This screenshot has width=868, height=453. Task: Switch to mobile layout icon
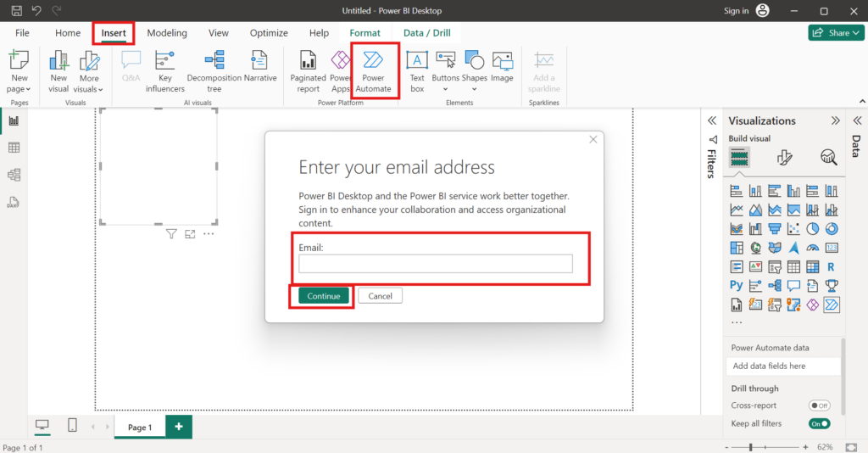pyautogui.click(x=72, y=425)
